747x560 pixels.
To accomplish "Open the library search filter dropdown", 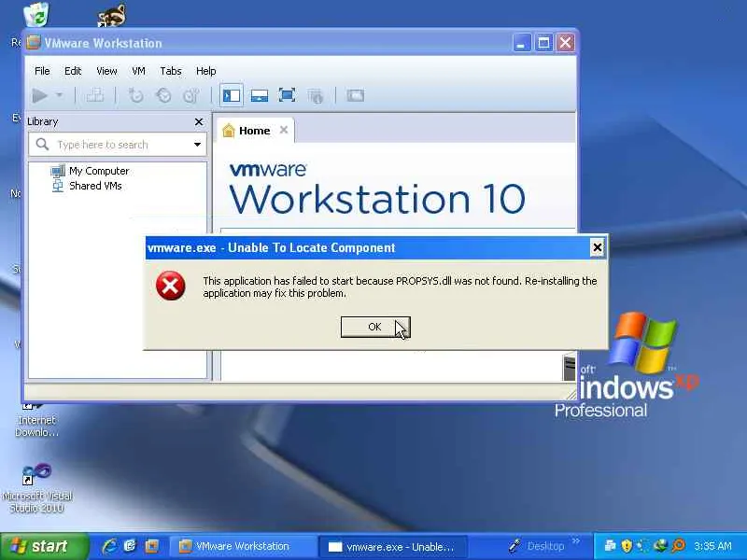I will (197, 145).
